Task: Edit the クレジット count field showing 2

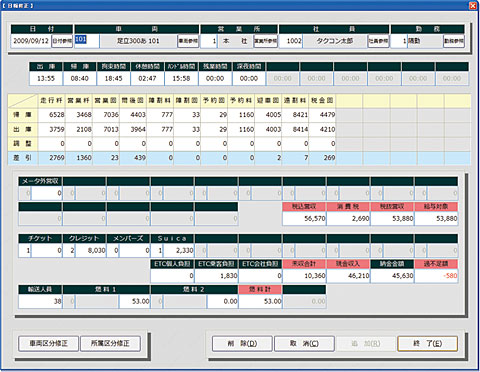Action: tap(69, 250)
